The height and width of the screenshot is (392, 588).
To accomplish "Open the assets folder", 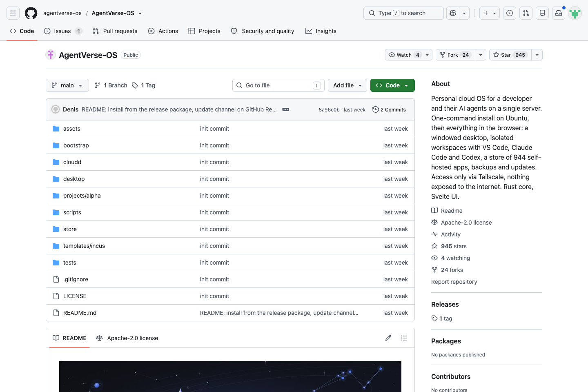I will [72, 129].
